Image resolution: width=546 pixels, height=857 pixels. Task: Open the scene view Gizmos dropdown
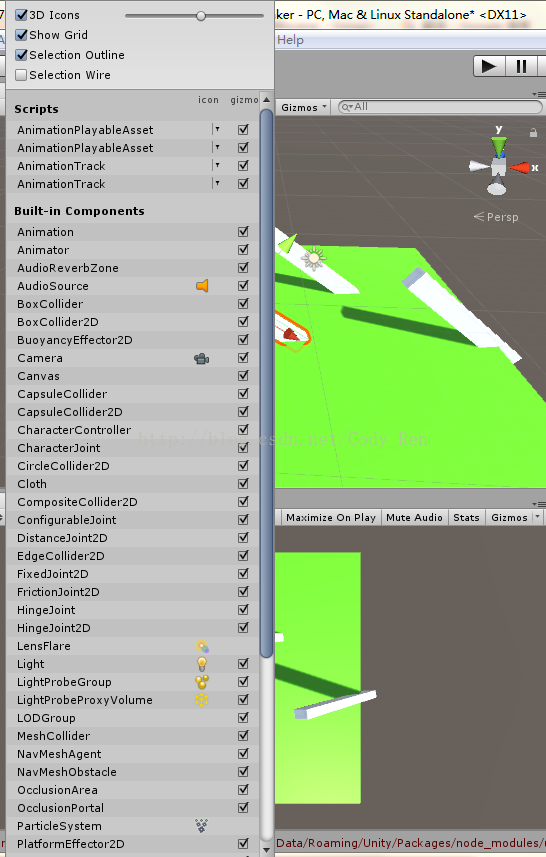point(304,108)
